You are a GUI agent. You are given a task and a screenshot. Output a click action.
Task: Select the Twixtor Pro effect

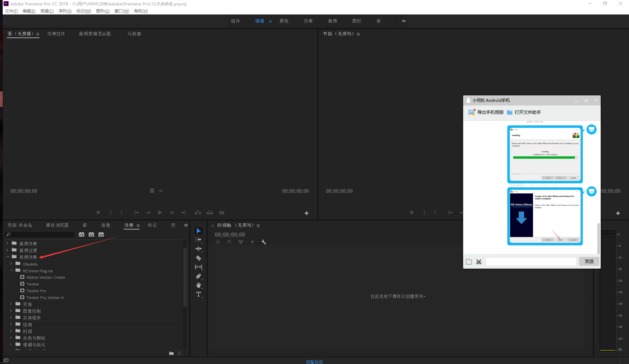pos(36,291)
